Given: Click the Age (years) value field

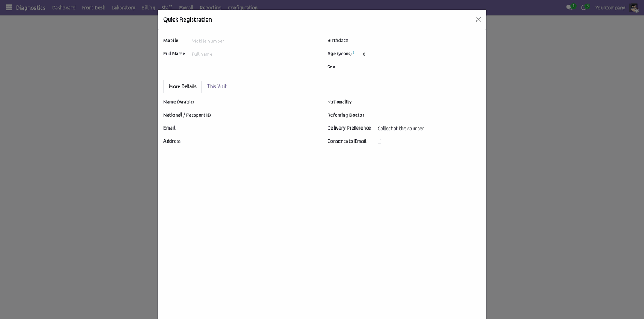Looking at the screenshot, I should coord(422,54).
